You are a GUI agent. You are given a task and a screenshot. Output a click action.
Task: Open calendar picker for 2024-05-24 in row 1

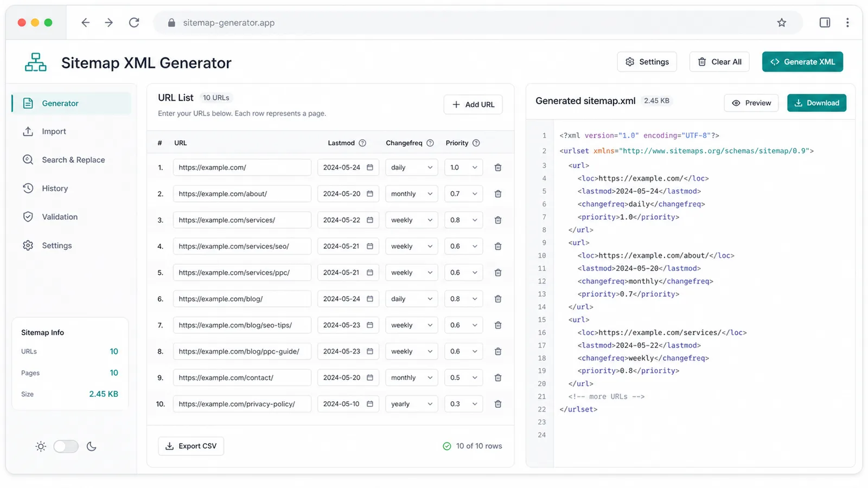click(x=370, y=168)
